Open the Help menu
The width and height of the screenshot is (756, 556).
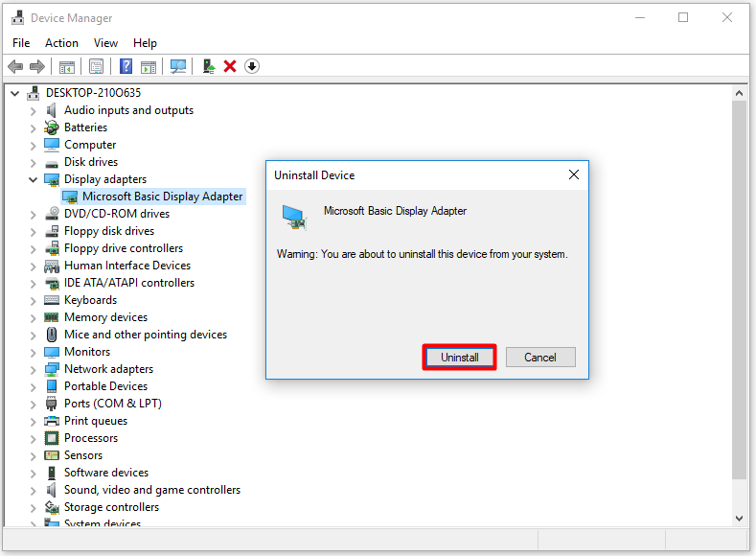tap(145, 43)
